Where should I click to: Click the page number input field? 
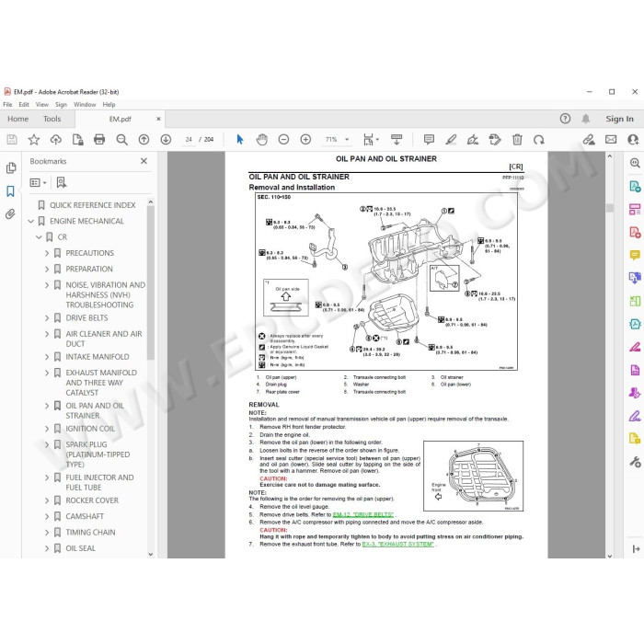click(x=189, y=140)
